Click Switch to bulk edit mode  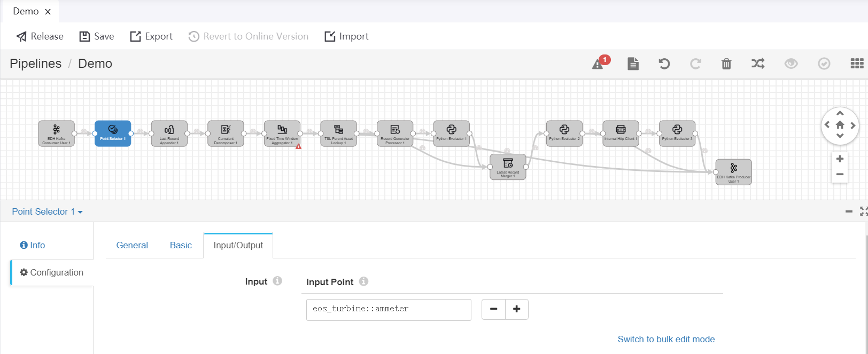(666, 339)
